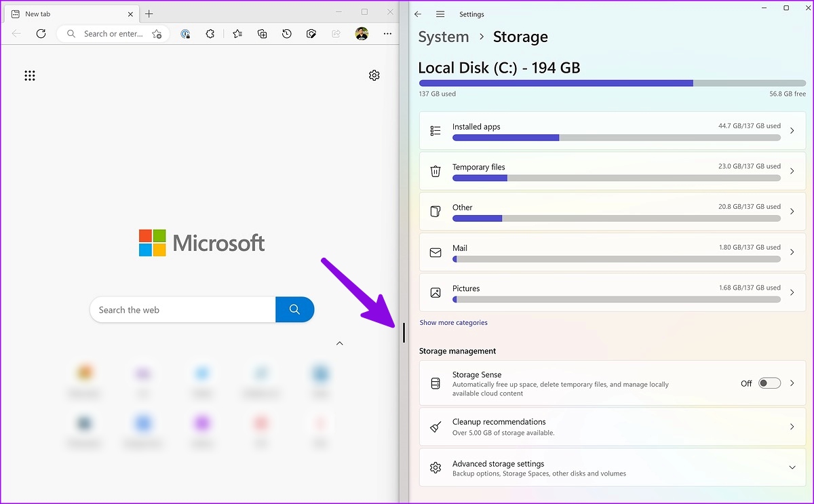Click the Search the web field
Image resolution: width=814 pixels, height=504 pixels.
pyautogui.click(x=182, y=309)
